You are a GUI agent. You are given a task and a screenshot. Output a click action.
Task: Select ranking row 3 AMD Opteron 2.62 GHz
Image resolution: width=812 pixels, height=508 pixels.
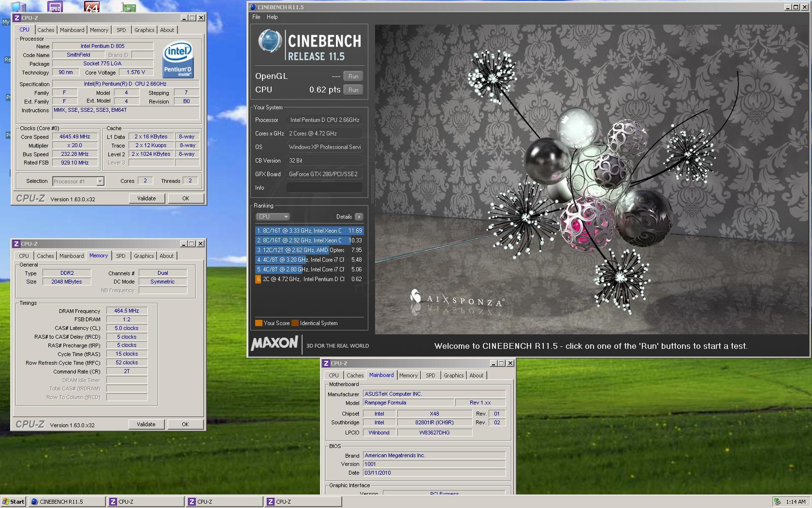pyautogui.click(x=309, y=250)
